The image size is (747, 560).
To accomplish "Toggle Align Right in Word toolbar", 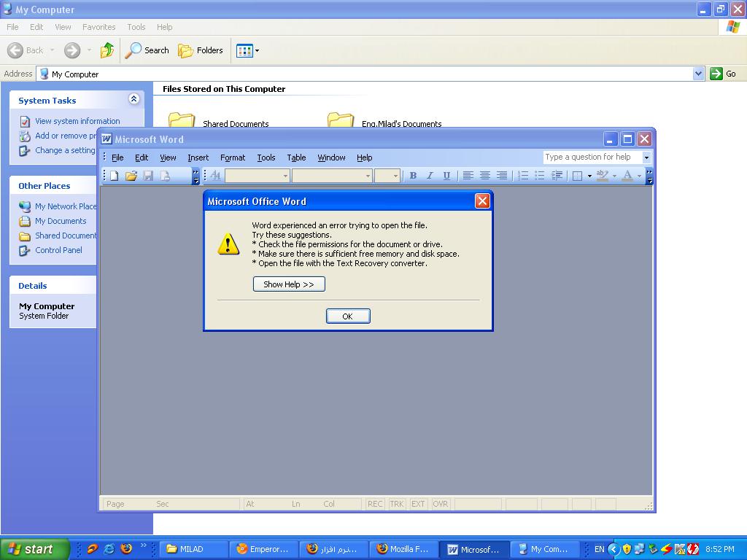I will coord(502,176).
